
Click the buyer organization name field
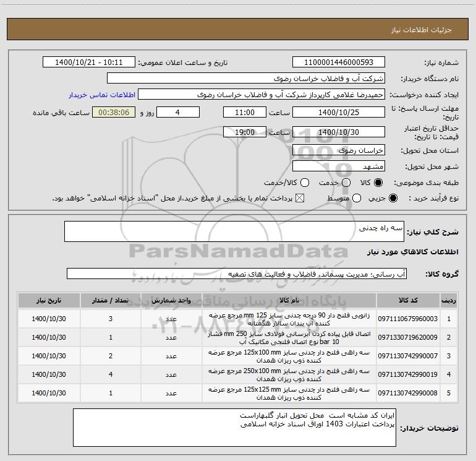pyautogui.click(x=246, y=79)
